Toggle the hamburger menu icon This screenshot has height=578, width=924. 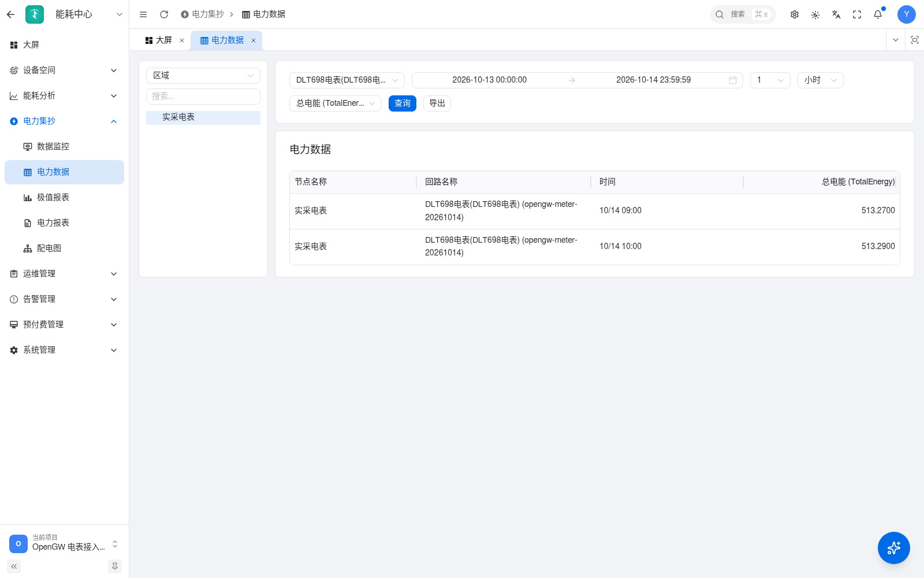tap(143, 14)
